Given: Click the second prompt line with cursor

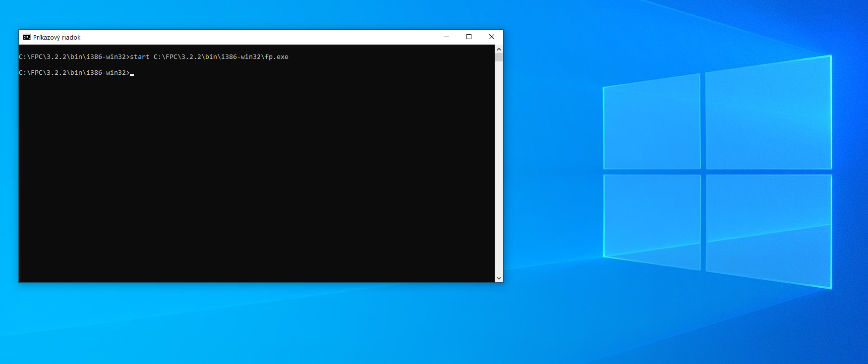Looking at the screenshot, I should pos(76,73).
